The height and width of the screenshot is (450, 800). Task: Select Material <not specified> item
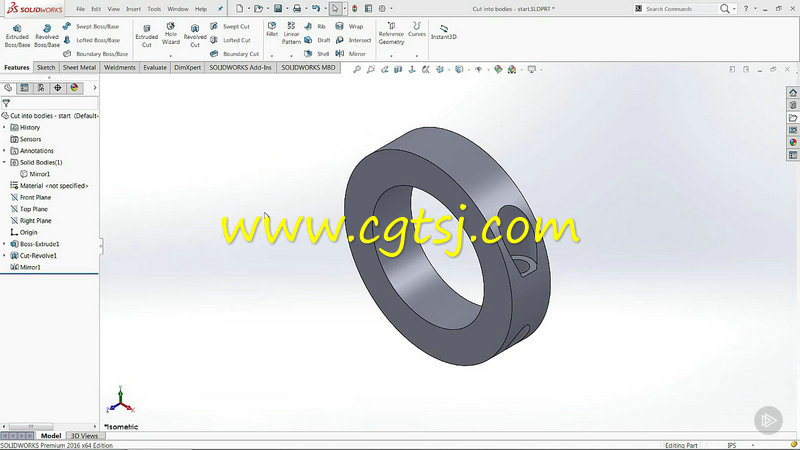[x=49, y=186]
